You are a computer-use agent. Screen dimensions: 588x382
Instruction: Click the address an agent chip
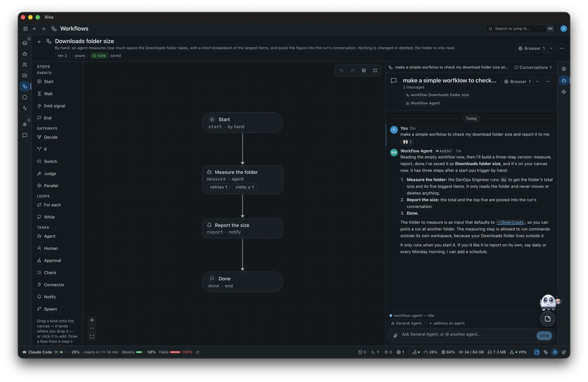point(447,323)
